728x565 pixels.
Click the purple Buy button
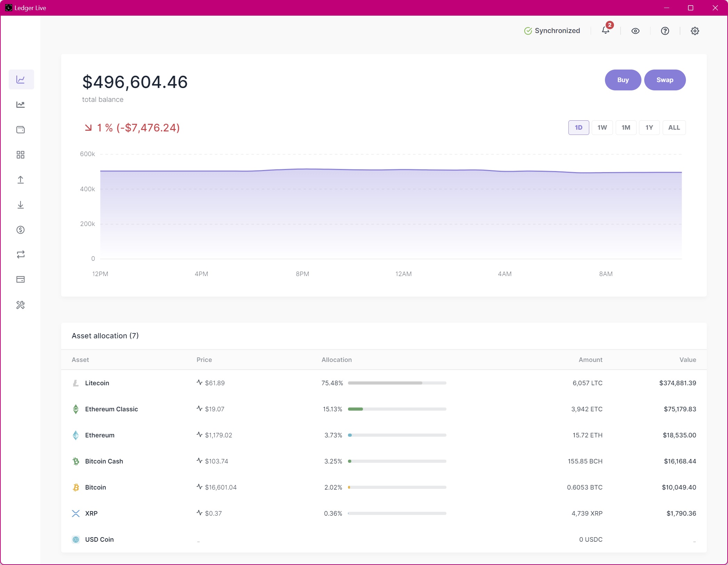click(623, 80)
